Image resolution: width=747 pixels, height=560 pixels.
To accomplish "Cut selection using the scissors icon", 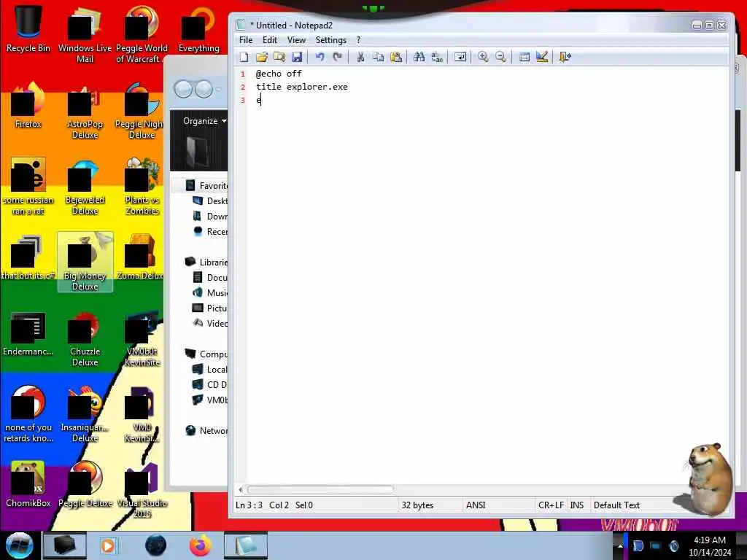I will (x=360, y=57).
